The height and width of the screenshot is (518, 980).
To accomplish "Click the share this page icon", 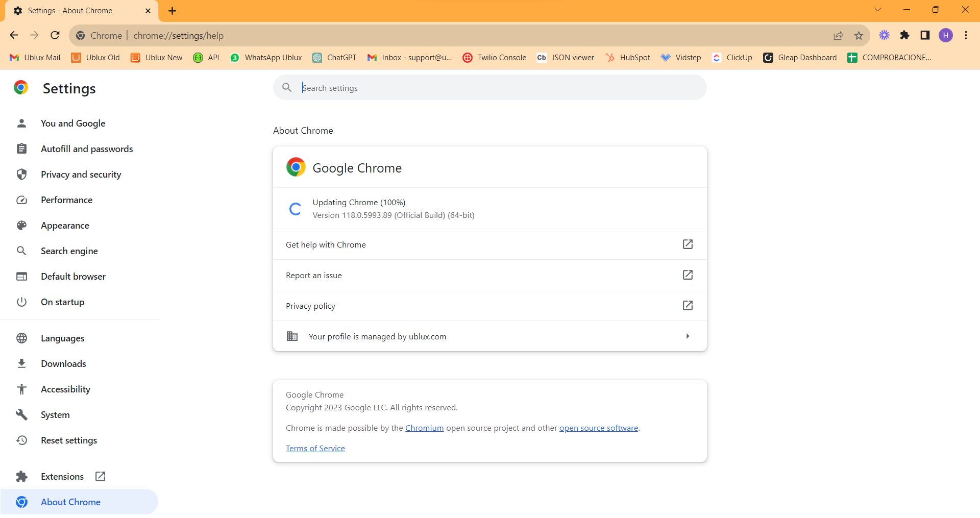I will click(x=838, y=35).
